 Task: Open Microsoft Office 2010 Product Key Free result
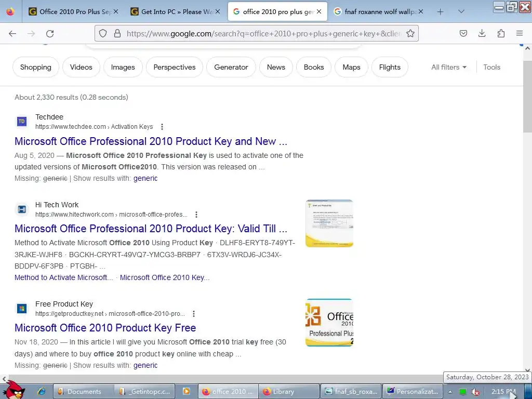click(105, 328)
